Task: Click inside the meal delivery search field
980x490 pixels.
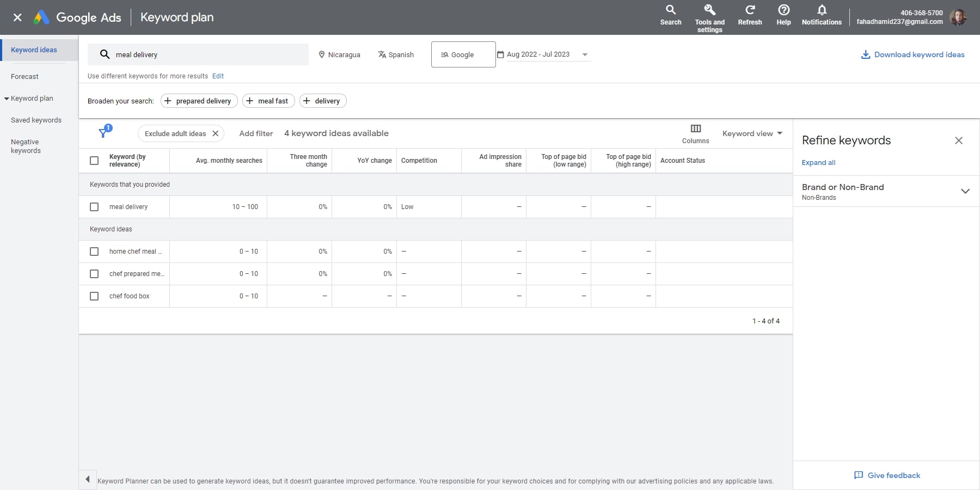Action: [199, 54]
